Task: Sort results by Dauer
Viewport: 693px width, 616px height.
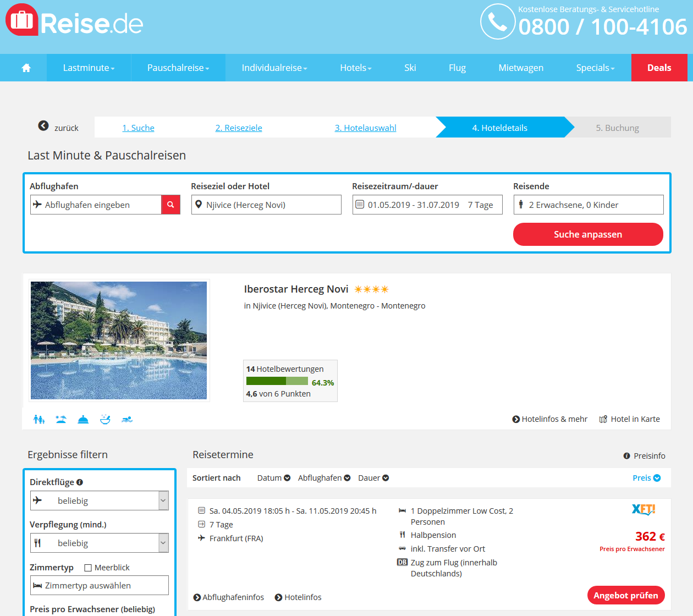Action: tap(373, 478)
